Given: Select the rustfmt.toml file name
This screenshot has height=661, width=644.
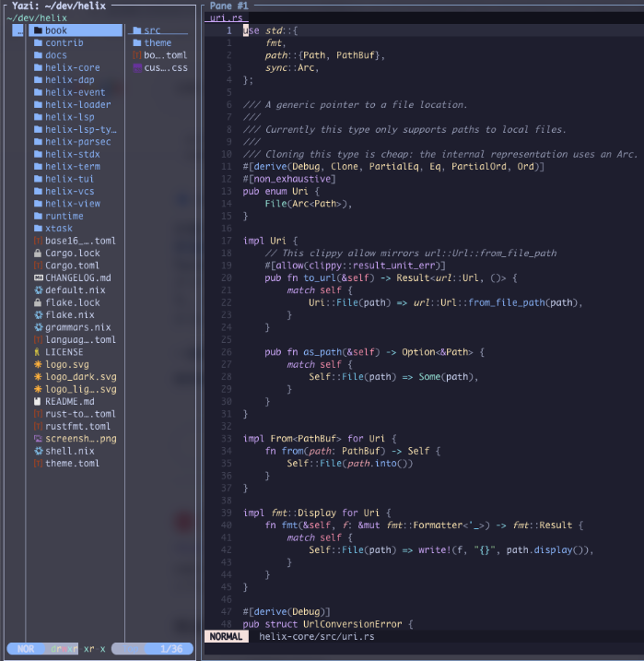Looking at the screenshot, I should click(78, 426).
